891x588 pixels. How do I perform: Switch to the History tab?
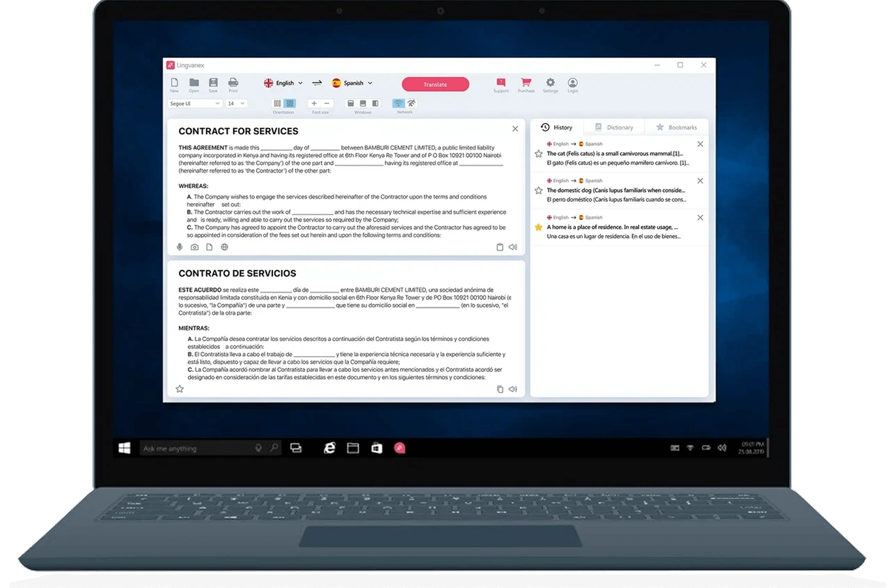557,127
